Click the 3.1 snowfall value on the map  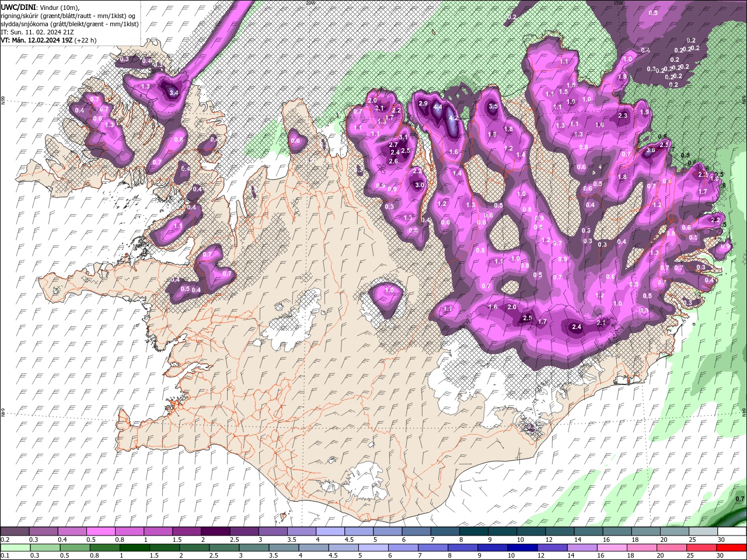403,137
